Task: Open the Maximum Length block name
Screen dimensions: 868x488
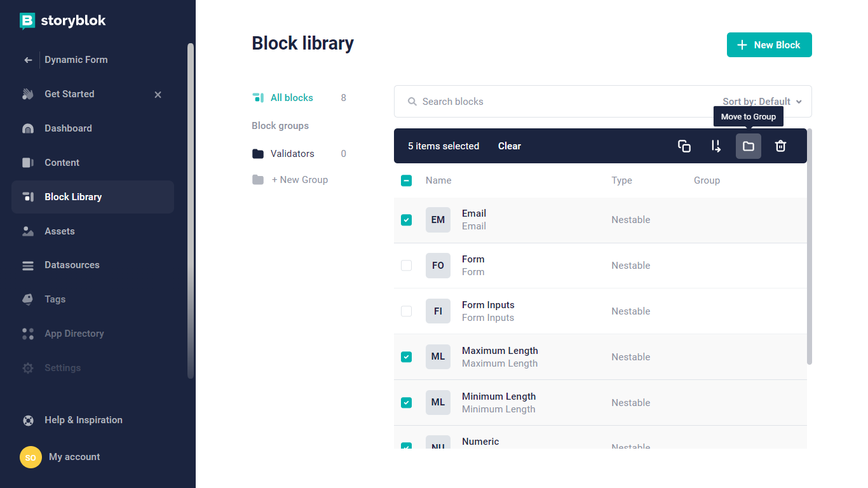Action: tap(500, 351)
